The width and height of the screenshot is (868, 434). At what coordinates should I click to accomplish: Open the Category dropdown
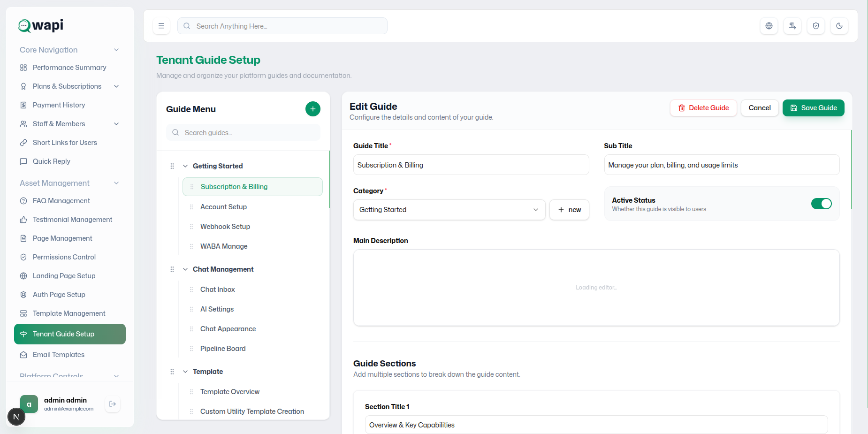449,210
